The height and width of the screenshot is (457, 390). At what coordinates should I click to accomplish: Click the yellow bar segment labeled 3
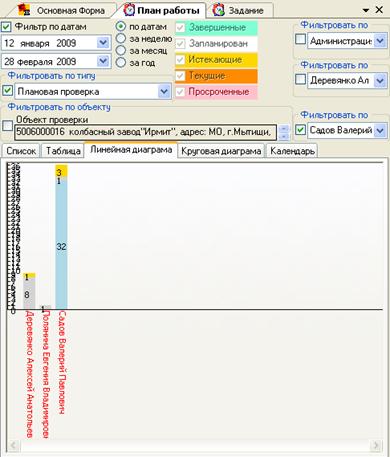(61, 171)
